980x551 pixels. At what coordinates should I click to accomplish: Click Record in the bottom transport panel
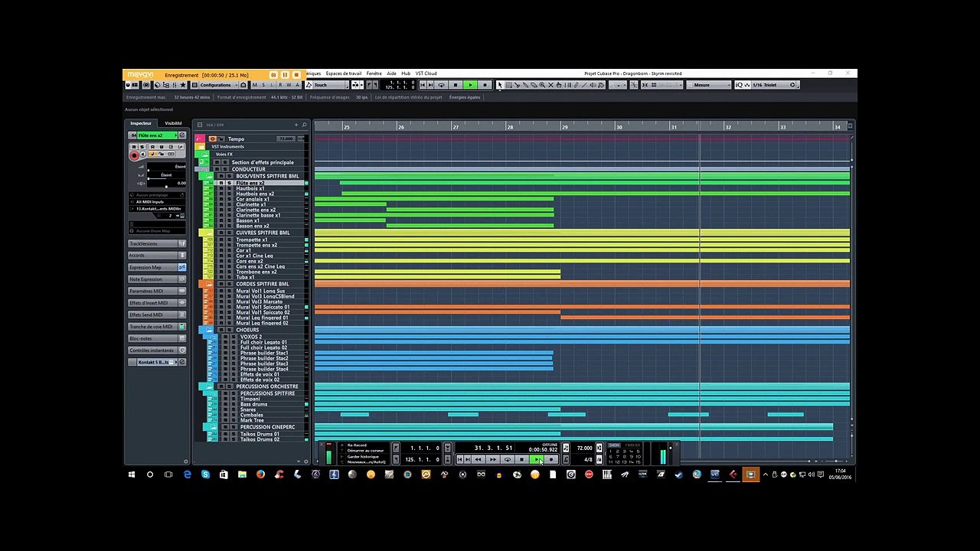tap(551, 459)
